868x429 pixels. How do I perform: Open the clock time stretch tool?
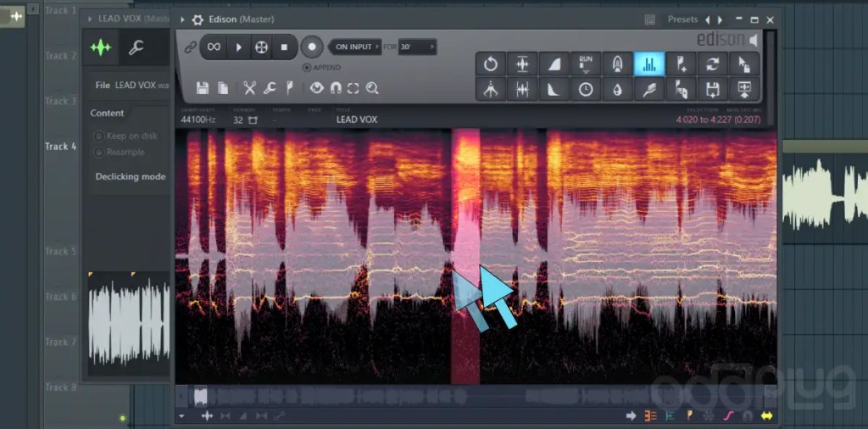[x=586, y=89]
